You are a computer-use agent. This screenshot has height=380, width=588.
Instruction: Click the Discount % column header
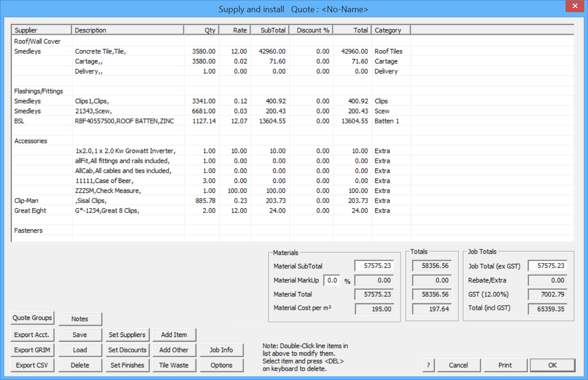pyautogui.click(x=310, y=30)
